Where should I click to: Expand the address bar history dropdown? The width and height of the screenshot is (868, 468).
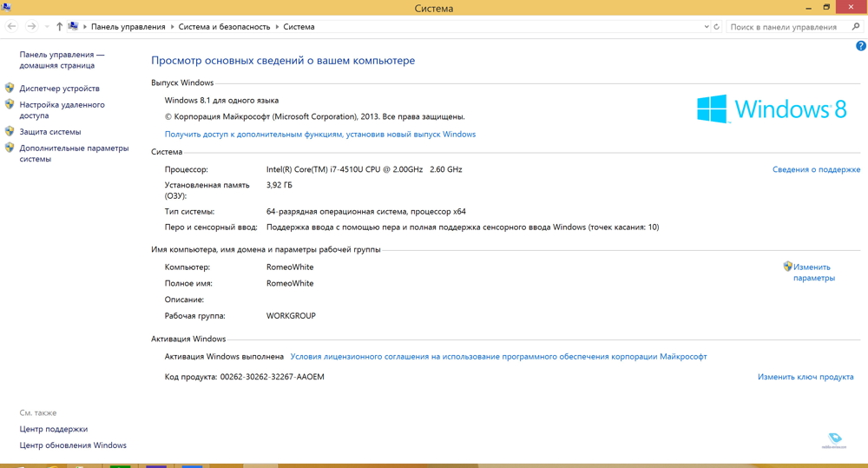[707, 27]
